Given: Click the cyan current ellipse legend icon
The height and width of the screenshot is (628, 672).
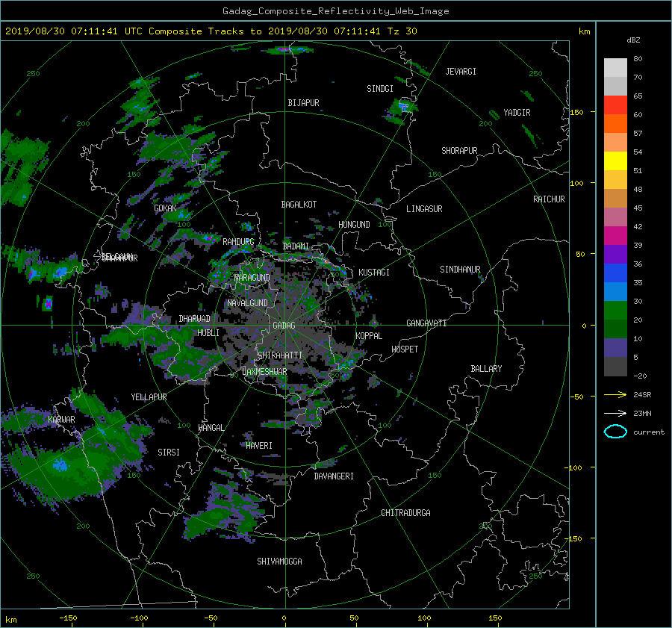Looking at the screenshot, I should 615,432.
